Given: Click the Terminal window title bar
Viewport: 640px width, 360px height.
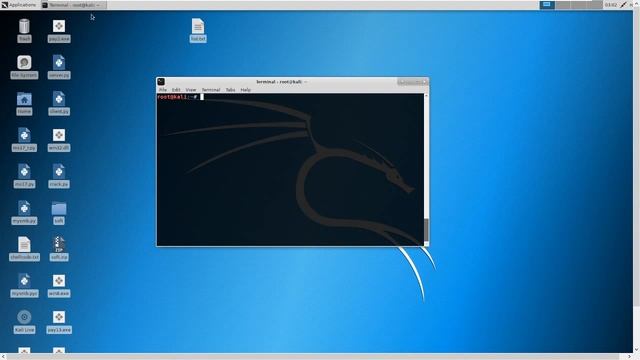Looking at the screenshot, I should pyautogui.click(x=282, y=82).
